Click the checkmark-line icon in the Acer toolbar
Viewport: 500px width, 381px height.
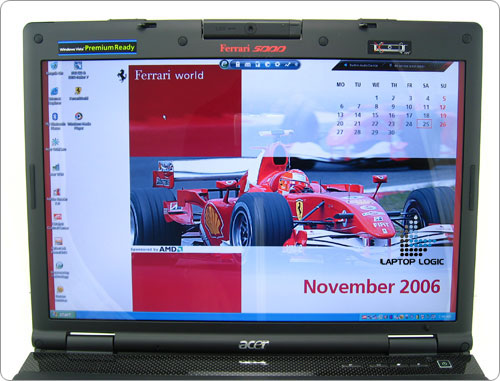pyautogui.click(x=287, y=65)
